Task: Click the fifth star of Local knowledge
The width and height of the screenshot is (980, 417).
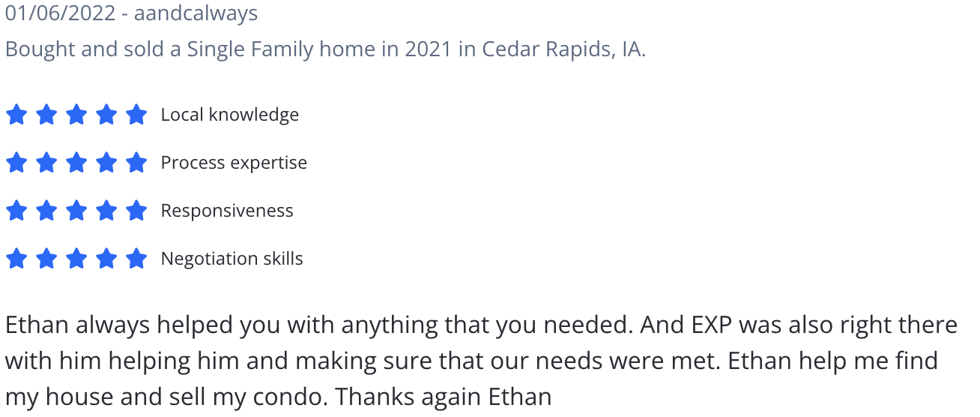Action: (x=136, y=115)
